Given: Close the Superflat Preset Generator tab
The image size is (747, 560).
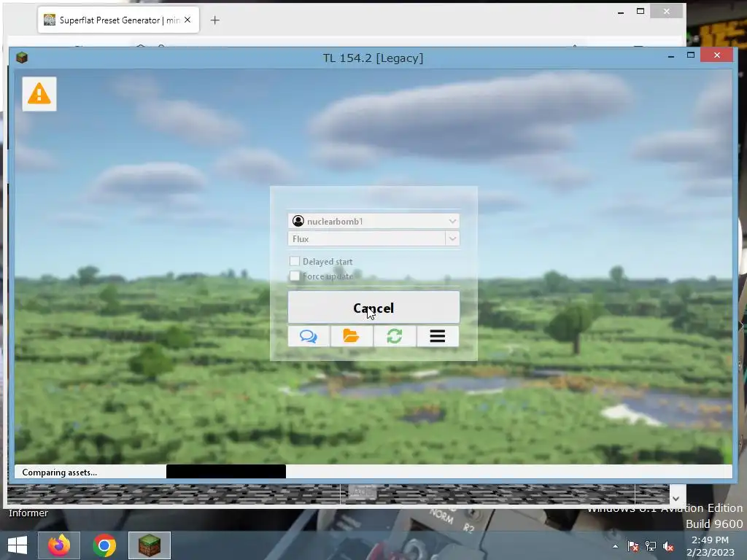Looking at the screenshot, I should (x=187, y=20).
